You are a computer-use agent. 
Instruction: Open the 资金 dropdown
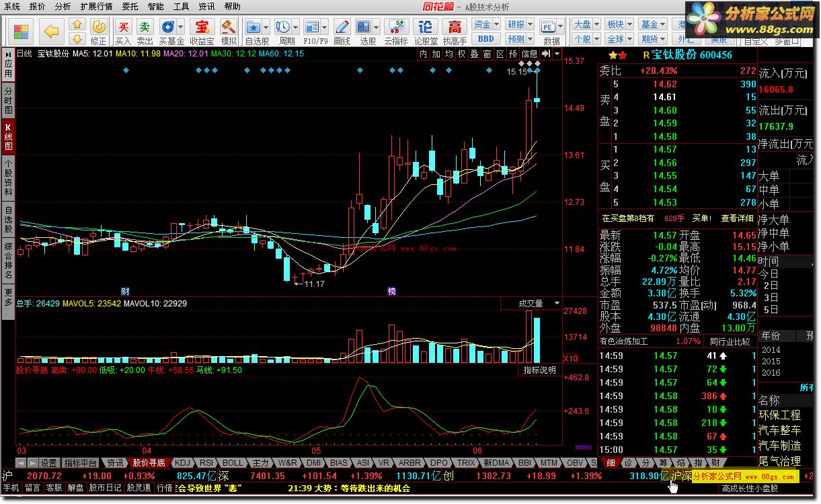pyautogui.click(x=486, y=24)
